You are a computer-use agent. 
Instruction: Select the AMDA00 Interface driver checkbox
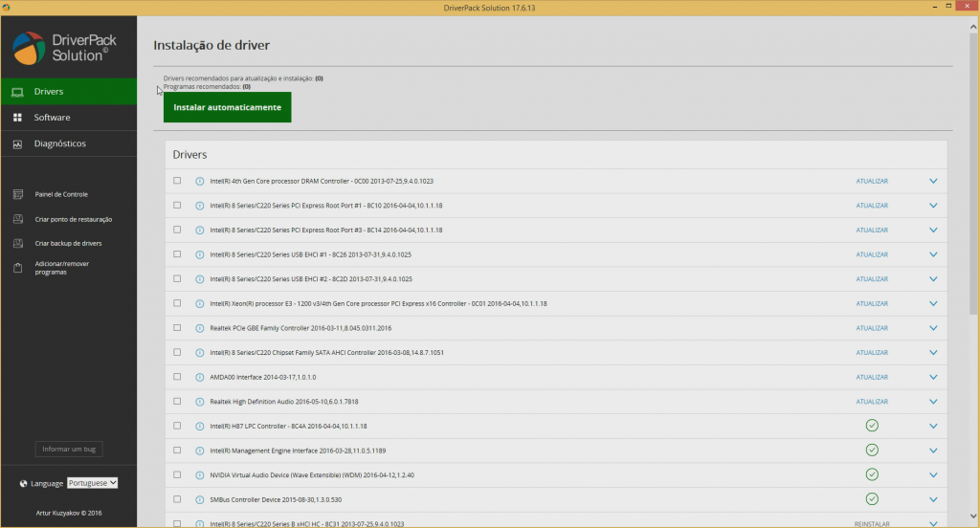(x=177, y=377)
